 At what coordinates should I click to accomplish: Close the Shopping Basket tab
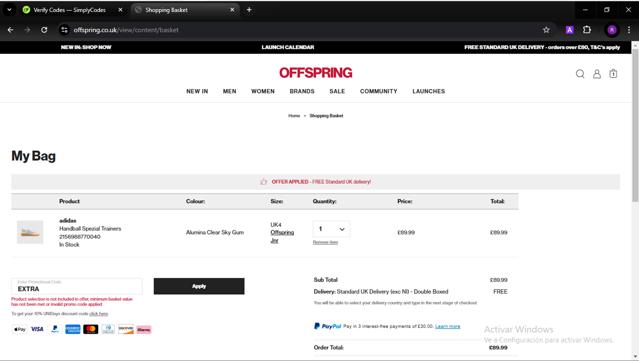click(x=232, y=10)
